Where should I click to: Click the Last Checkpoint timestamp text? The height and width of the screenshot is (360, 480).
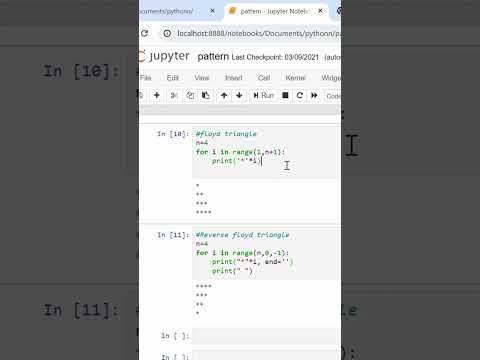[275, 57]
